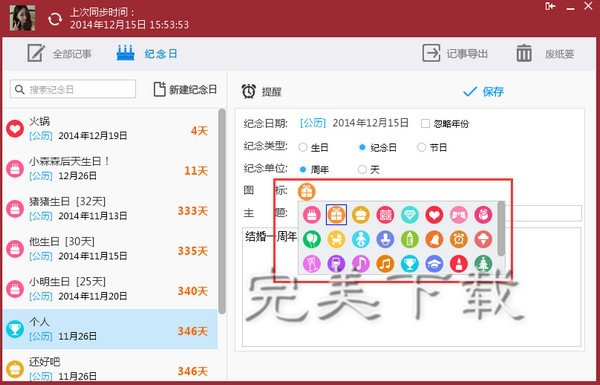Pick the green baby bottle icon

pyautogui.click(x=410, y=239)
